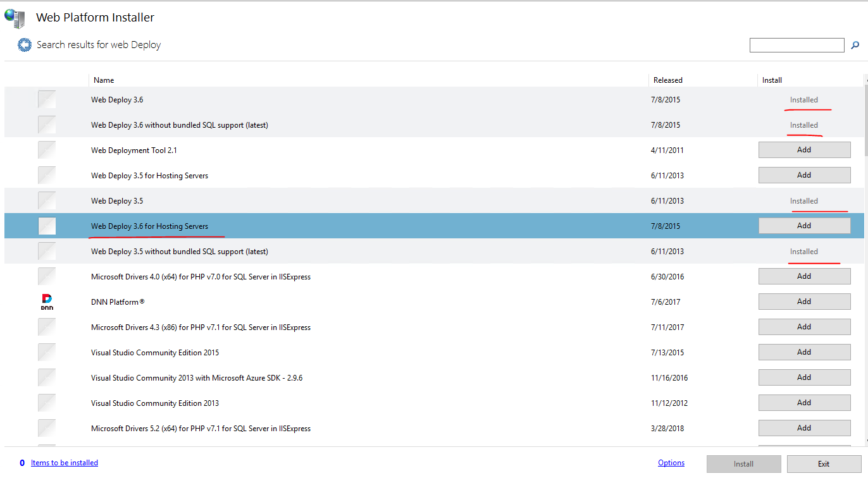The width and height of the screenshot is (868, 483).
Task: Click the Exit button
Action: tap(824, 464)
